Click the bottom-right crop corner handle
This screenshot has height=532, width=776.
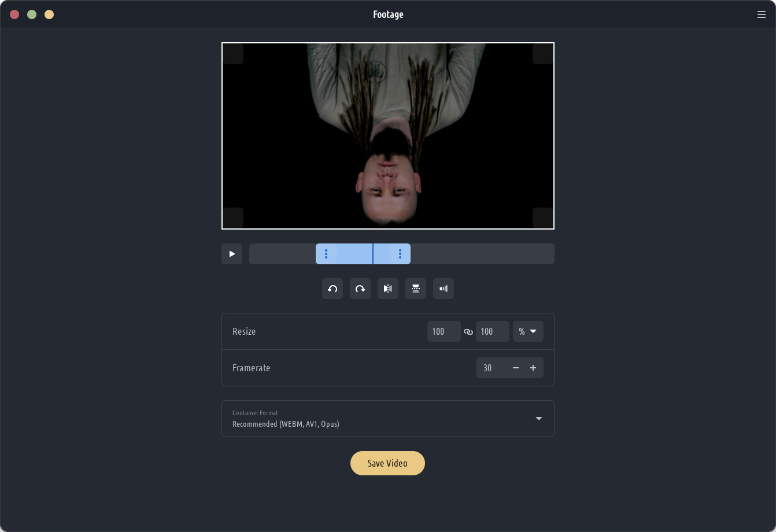point(543,218)
